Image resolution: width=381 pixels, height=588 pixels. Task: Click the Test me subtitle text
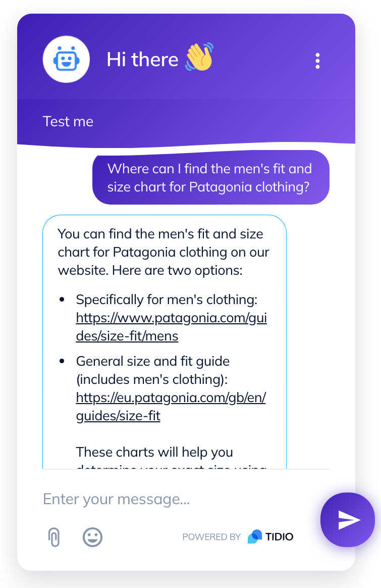pos(68,122)
